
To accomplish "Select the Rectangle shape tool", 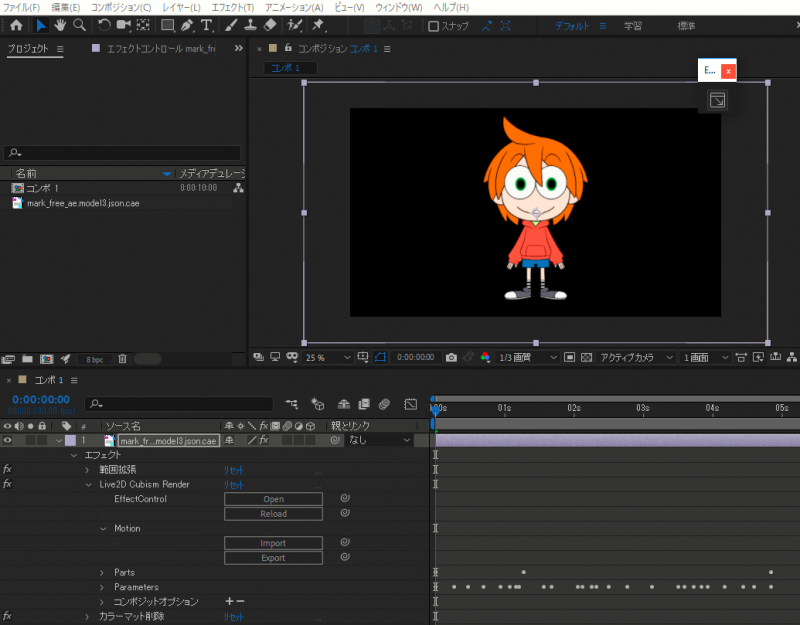I will point(167,25).
